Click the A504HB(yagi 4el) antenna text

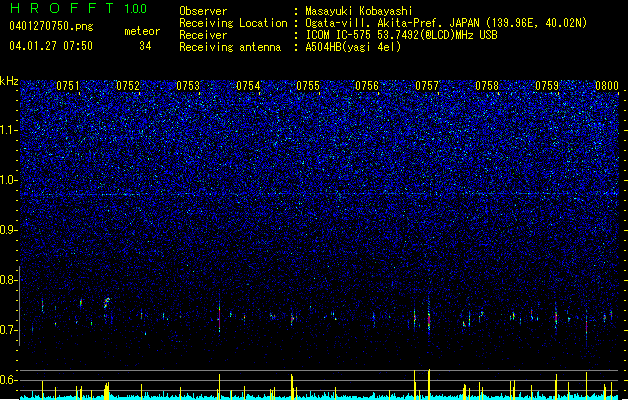coord(353,47)
